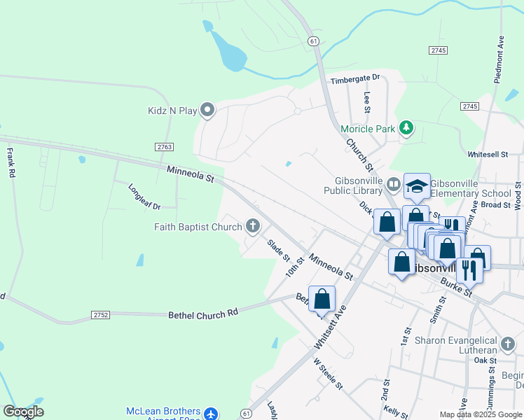Click the Sharon Evangelical Lutheran label
524x420 pixels.
coord(456,345)
